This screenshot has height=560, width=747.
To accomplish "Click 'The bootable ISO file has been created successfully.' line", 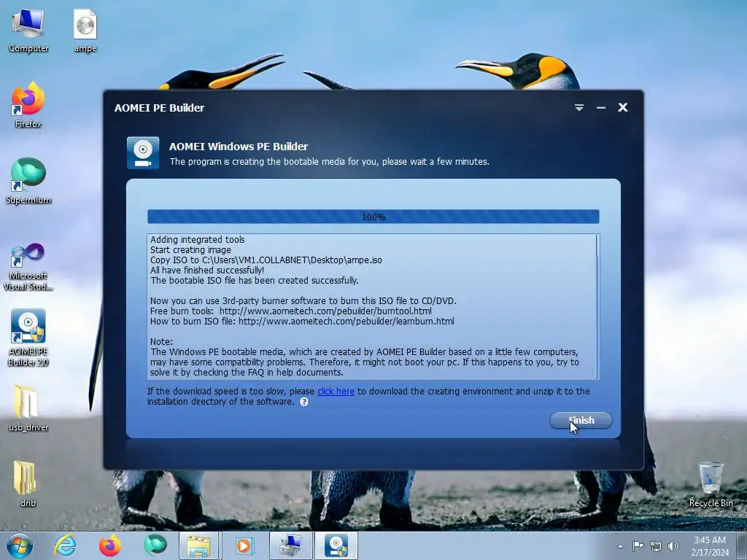I will click(x=255, y=281).
